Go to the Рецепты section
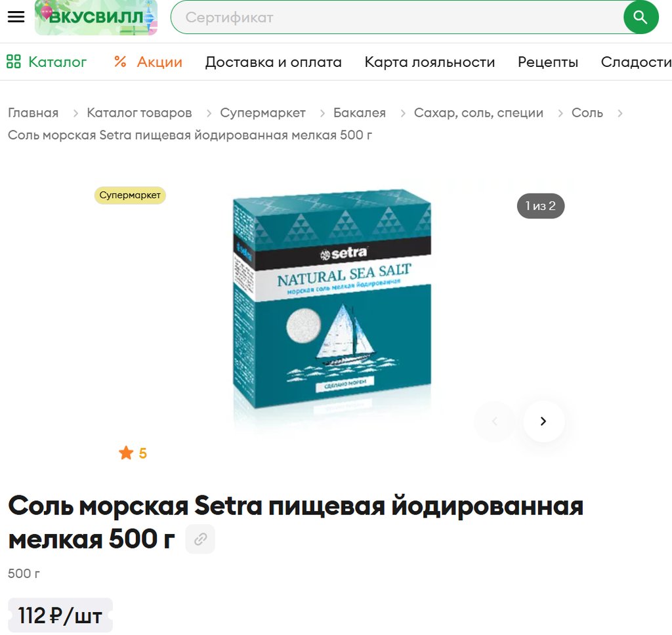The height and width of the screenshot is (635, 672). [x=548, y=62]
